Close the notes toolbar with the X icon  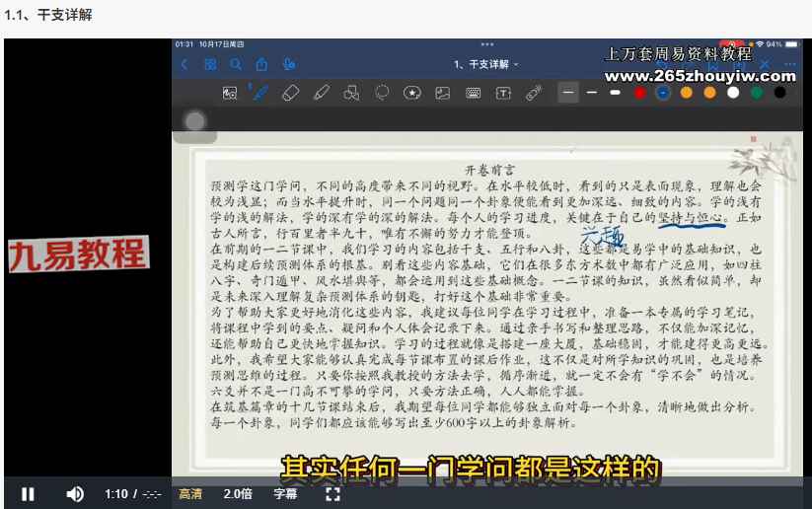[765, 65]
